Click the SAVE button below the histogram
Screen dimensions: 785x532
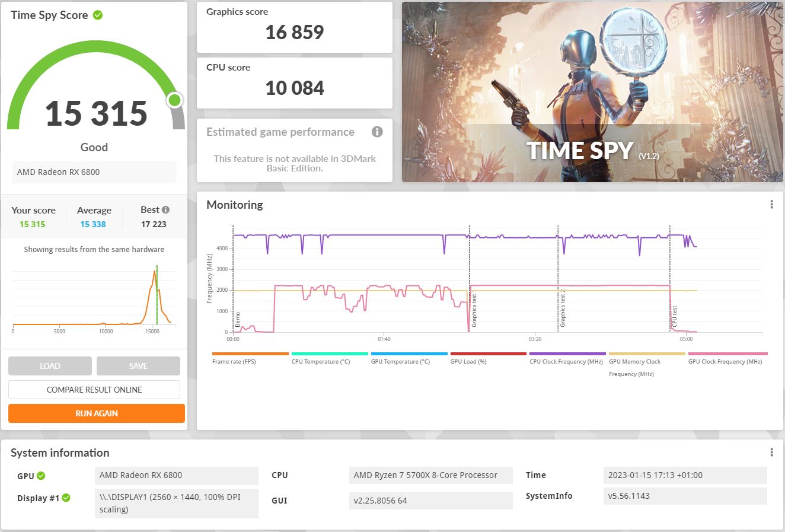point(138,366)
